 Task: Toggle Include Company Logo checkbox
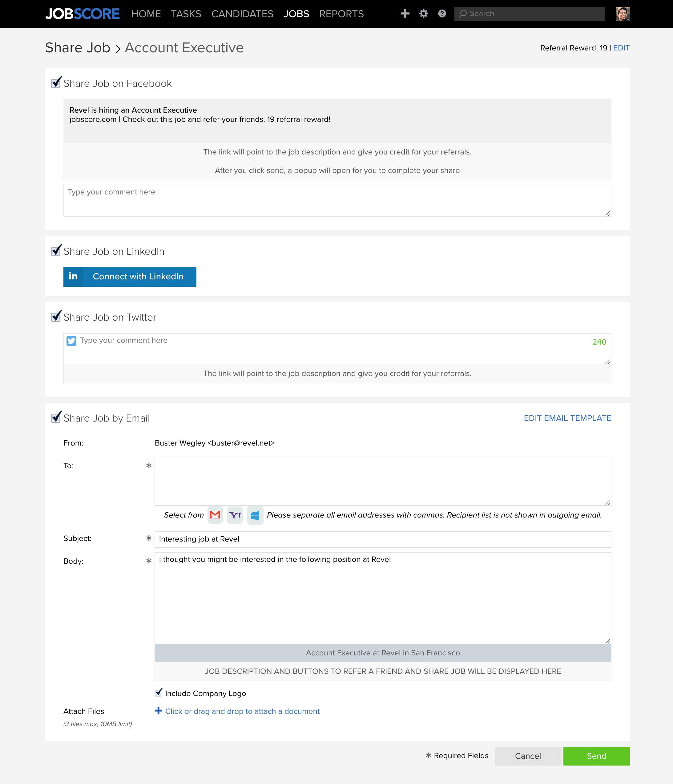pos(159,693)
